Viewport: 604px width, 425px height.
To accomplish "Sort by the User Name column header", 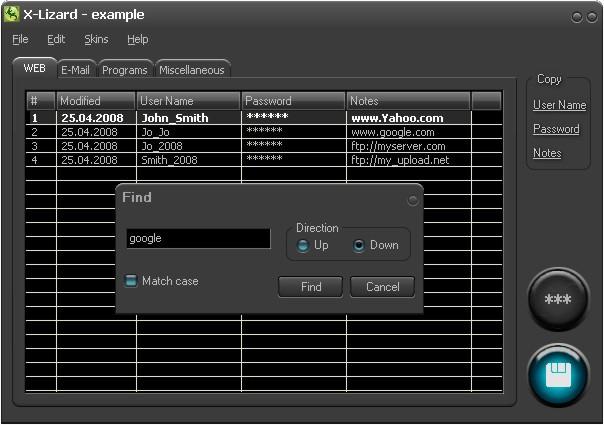I will (x=188, y=101).
